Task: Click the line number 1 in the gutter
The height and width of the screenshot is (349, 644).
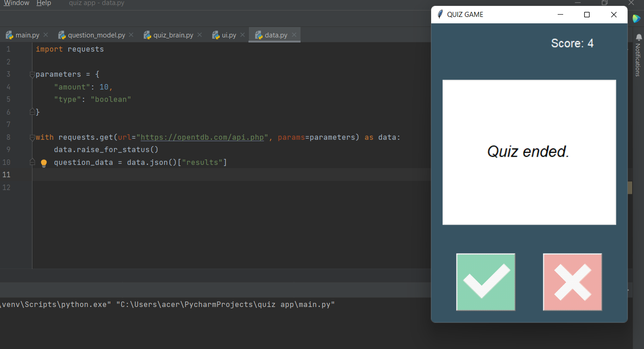Action: [x=8, y=49]
